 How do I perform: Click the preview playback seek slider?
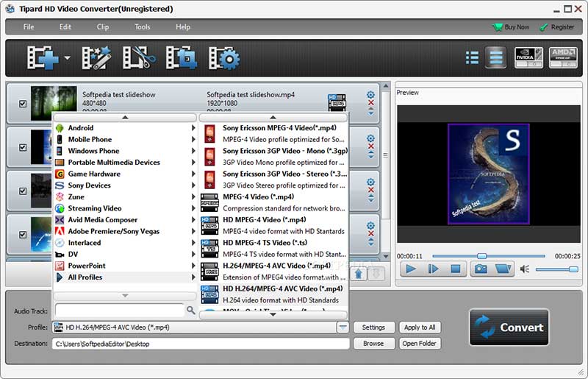point(488,255)
